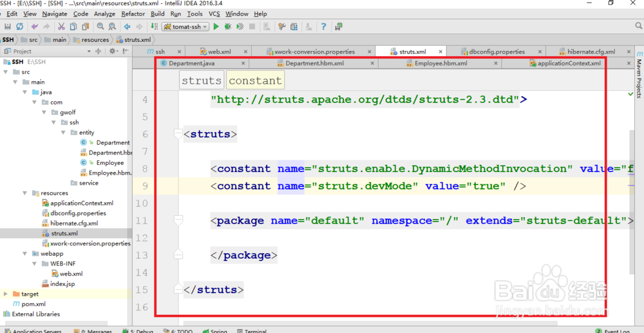Select External Libraries in project tree

(35, 314)
